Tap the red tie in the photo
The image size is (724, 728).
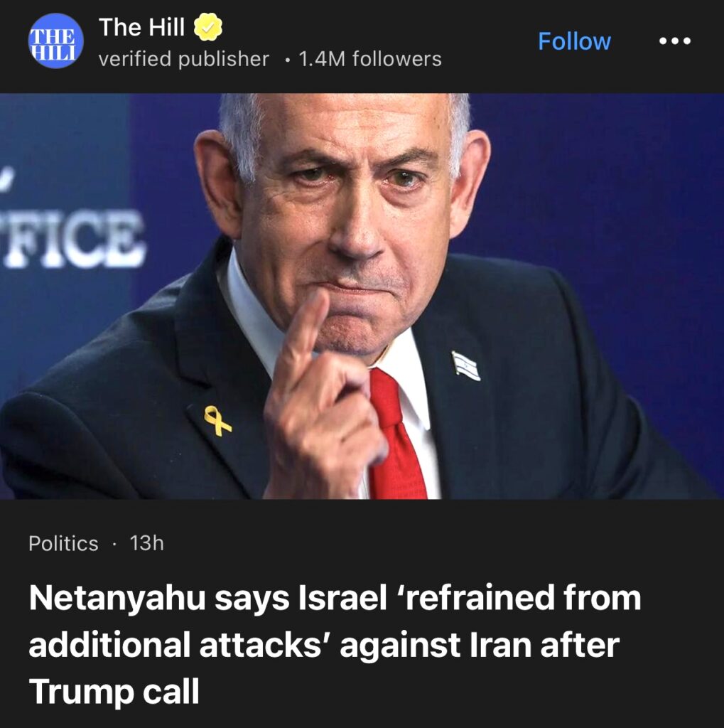(x=397, y=434)
